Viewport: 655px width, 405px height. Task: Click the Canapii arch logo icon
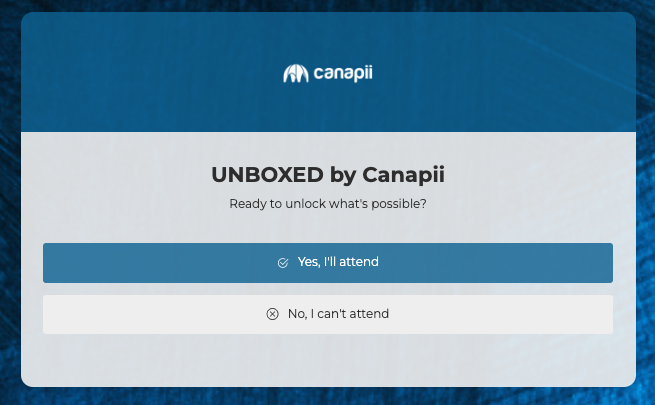[x=294, y=74]
